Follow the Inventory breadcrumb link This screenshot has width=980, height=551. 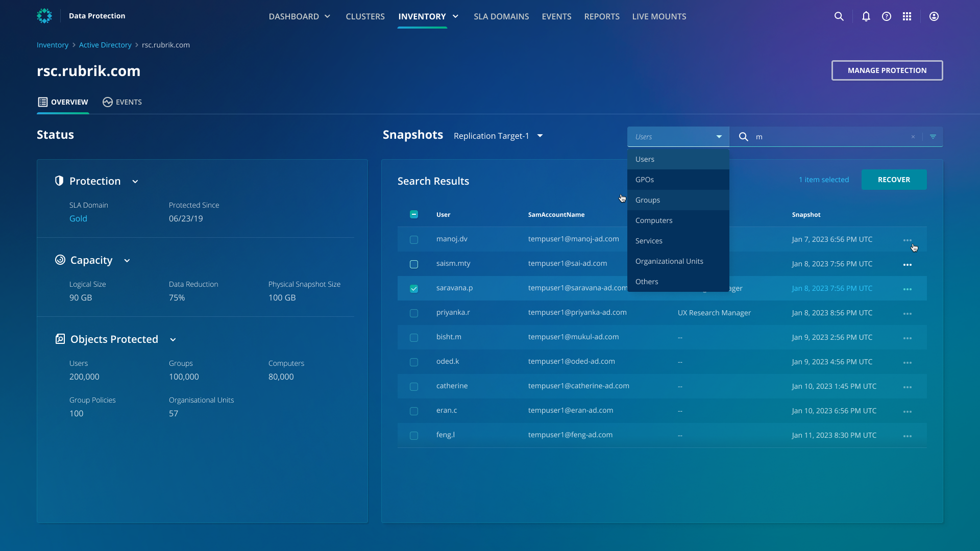point(53,45)
